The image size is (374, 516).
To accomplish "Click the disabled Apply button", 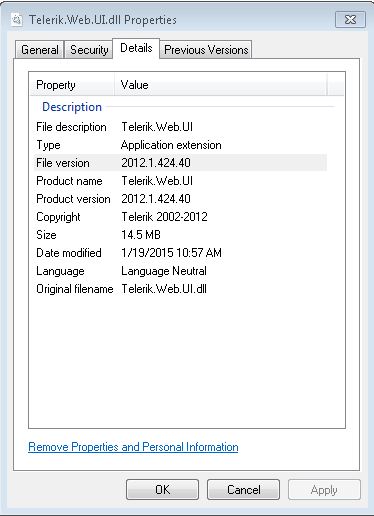I will point(324,490).
